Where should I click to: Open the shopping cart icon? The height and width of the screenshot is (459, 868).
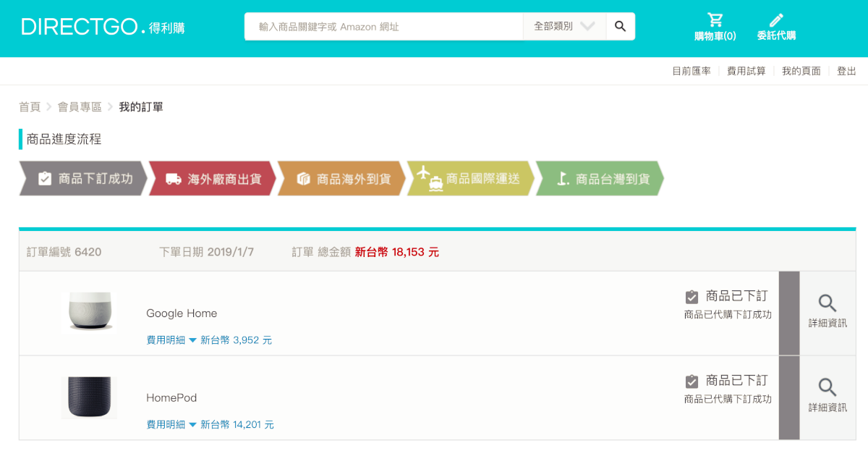[715, 20]
